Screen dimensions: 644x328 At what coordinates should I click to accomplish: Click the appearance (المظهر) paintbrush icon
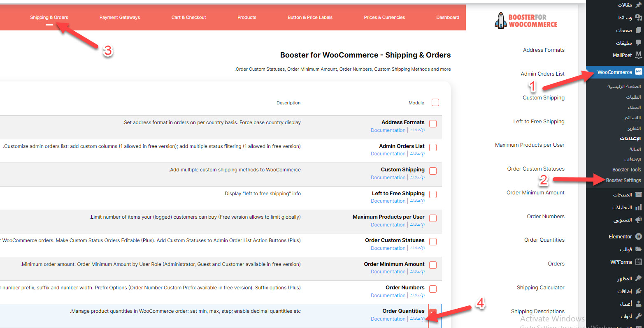point(638,278)
